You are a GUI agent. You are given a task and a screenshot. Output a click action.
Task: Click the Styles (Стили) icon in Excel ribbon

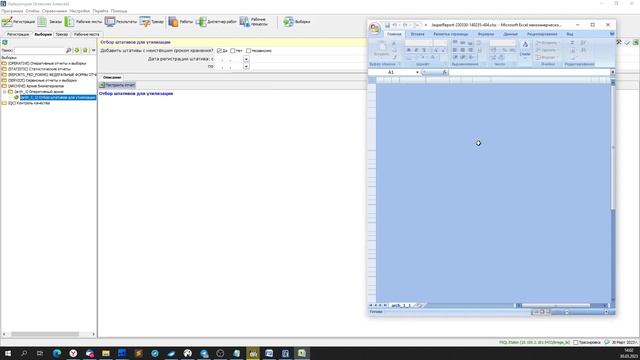[525, 48]
